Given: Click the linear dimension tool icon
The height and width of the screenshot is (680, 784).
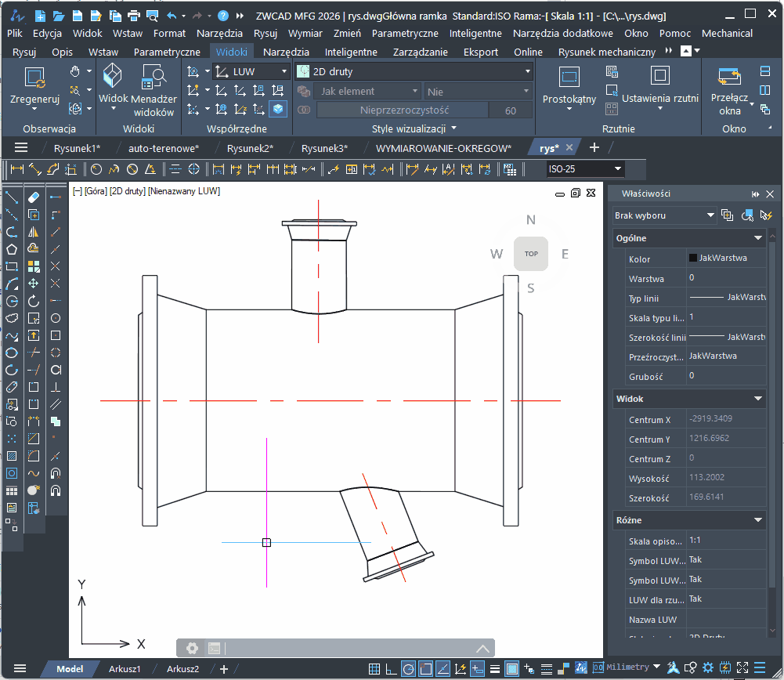Looking at the screenshot, I should tap(17, 169).
